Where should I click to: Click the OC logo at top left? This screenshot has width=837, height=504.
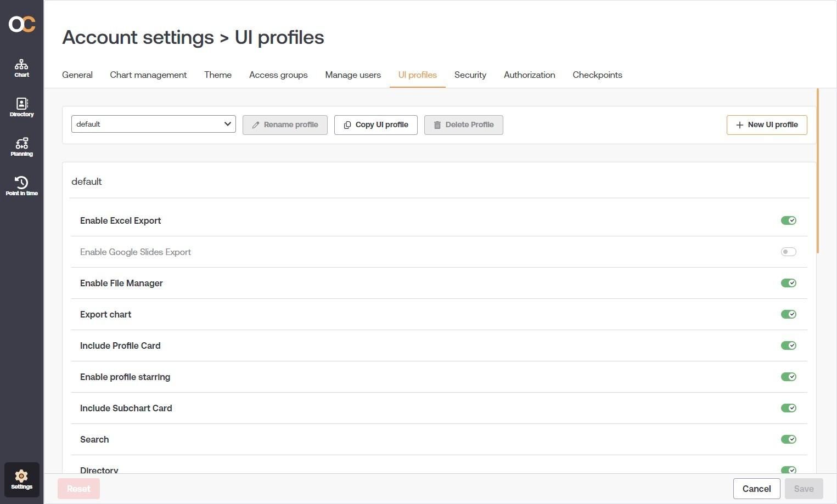point(21,24)
